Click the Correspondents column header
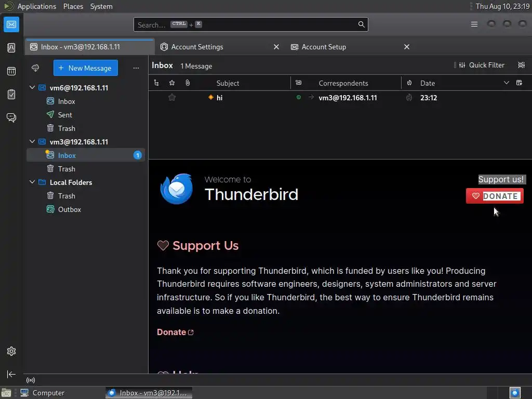The width and height of the screenshot is (532, 399). [343, 83]
